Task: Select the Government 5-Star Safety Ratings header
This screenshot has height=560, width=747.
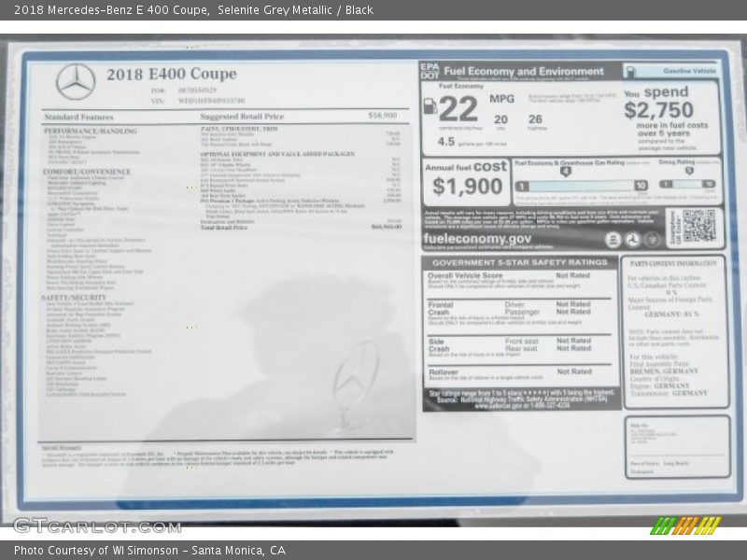Action: [520, 262]
